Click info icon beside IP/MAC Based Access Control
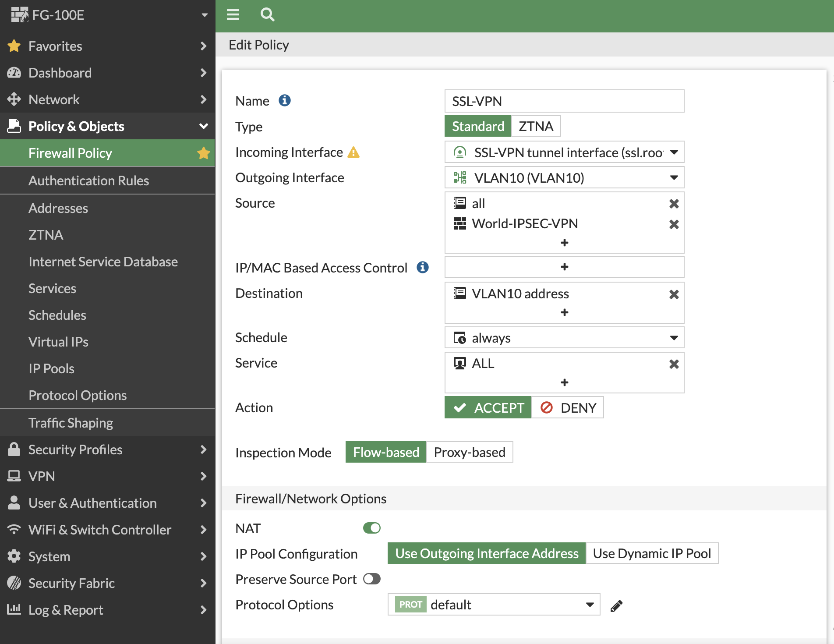This screenshot has height=644, width=834. 423,268
